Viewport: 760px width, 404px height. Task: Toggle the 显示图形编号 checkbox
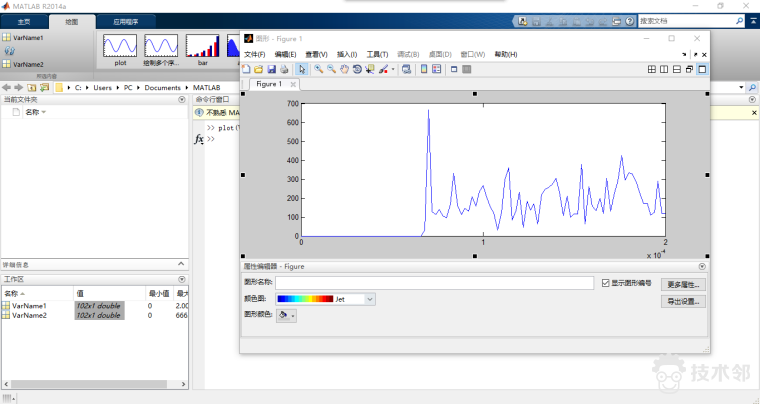606,283
